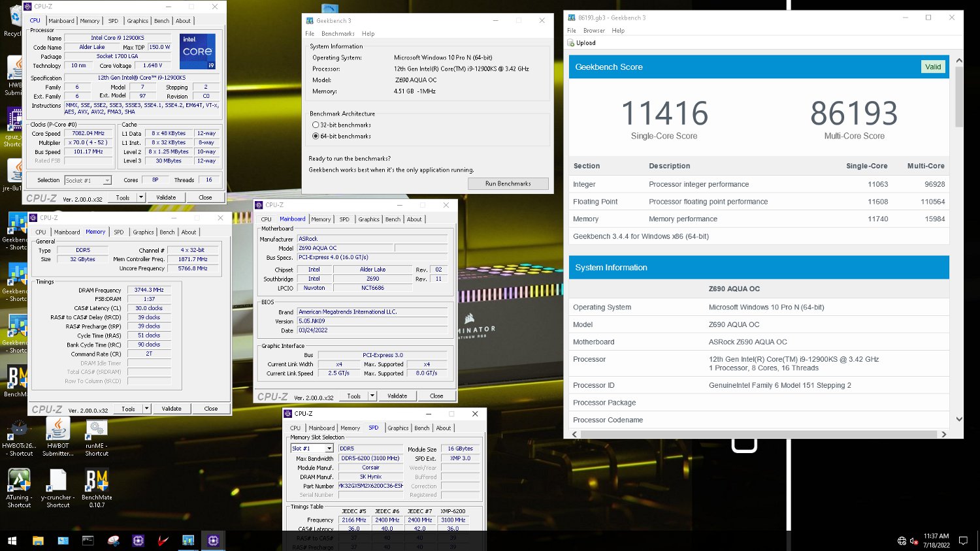Click the Valid badge in Geekbench Score header
This screenshot has width=980, height=551.
point(933,67)
